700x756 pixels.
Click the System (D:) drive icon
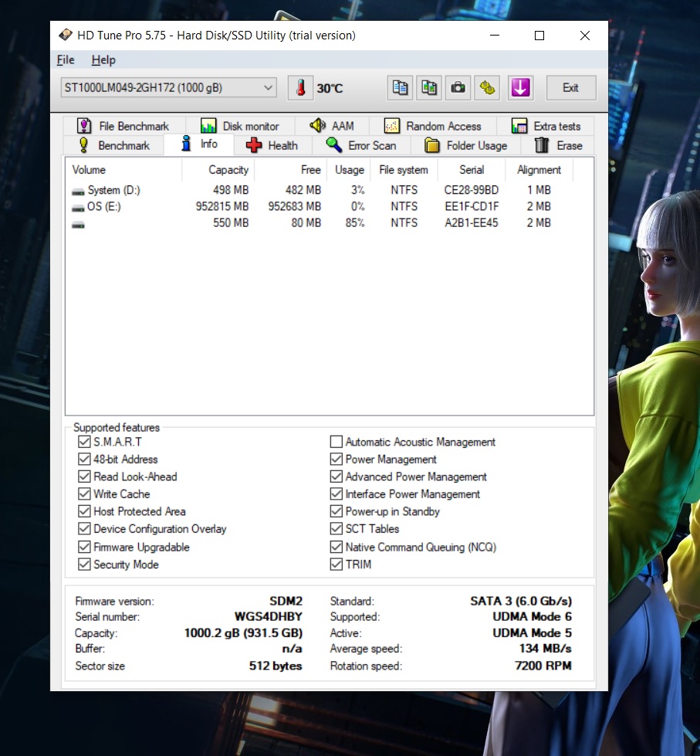(x=78, y=192)
